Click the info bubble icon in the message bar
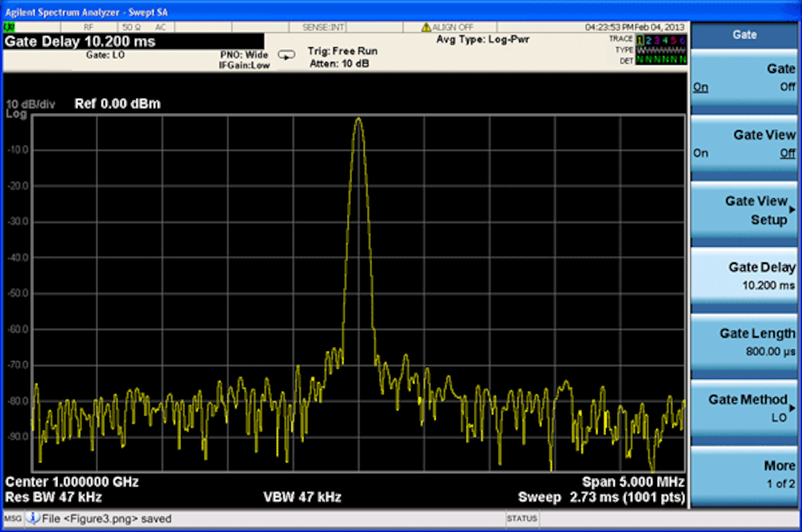Viewport: 802px width, 532px height. coord(32,519)
